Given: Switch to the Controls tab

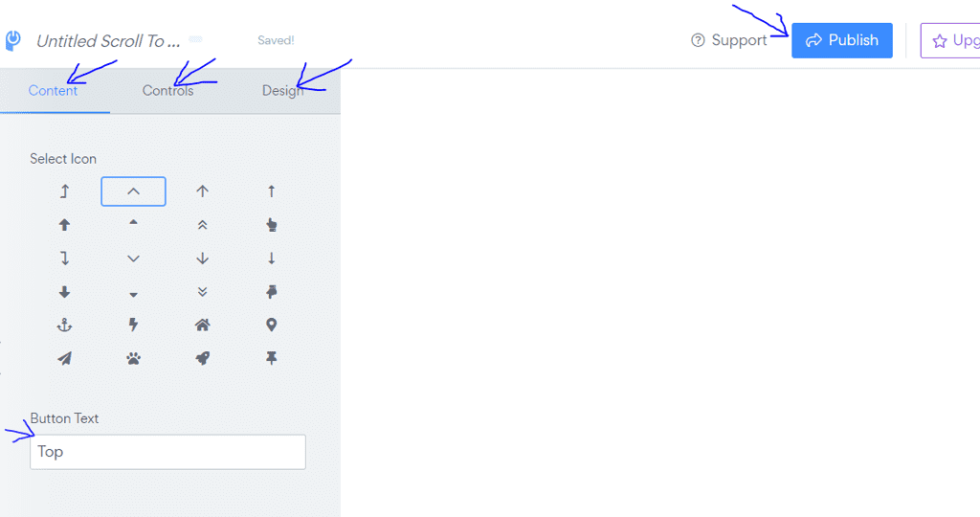Looking at the screenshot, I should point(168,91).
